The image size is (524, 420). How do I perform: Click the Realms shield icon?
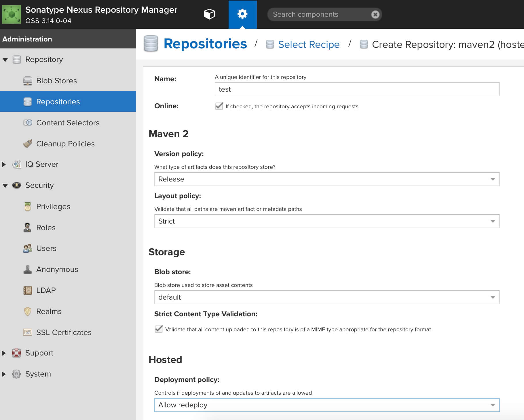(28, 311)
